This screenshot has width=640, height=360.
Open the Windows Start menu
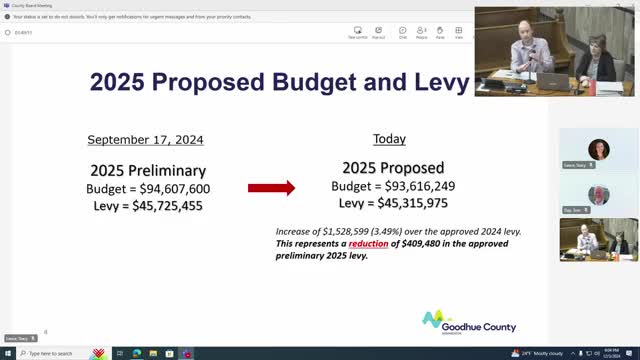[x=8, y=353]
